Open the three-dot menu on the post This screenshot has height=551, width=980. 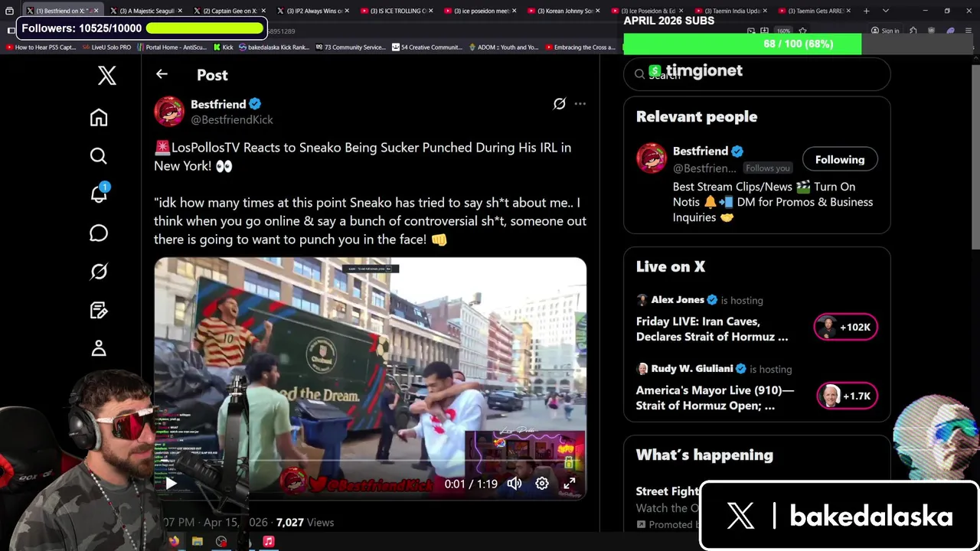[580, 104]
